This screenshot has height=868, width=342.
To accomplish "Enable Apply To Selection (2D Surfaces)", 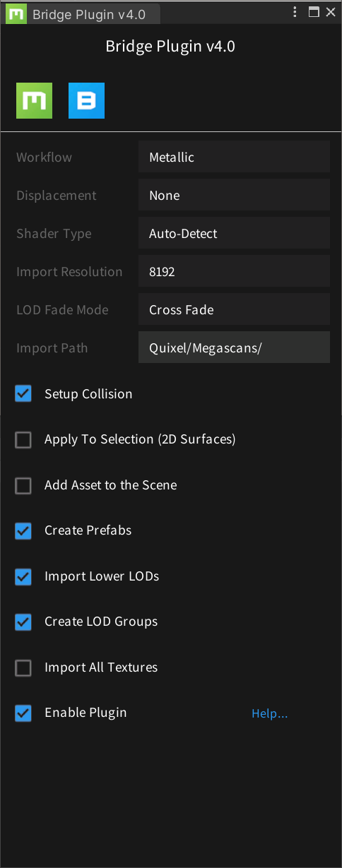I will [x=23, y=440].
